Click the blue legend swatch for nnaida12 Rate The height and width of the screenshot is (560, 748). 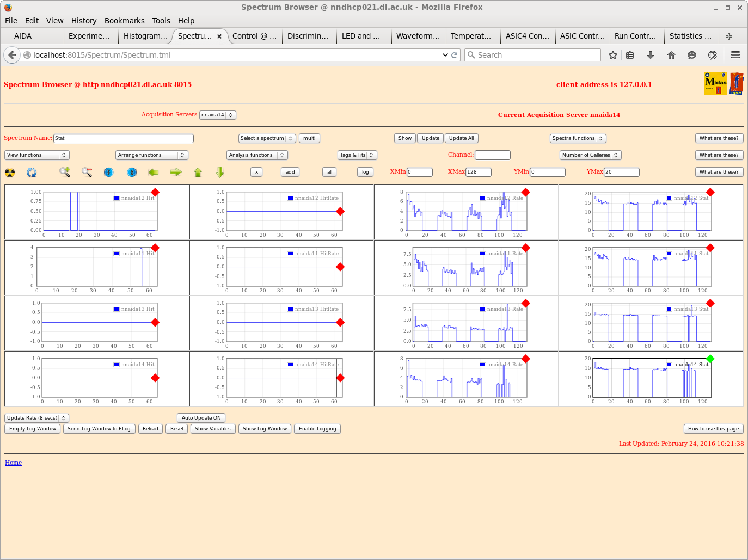pos(482,198)
